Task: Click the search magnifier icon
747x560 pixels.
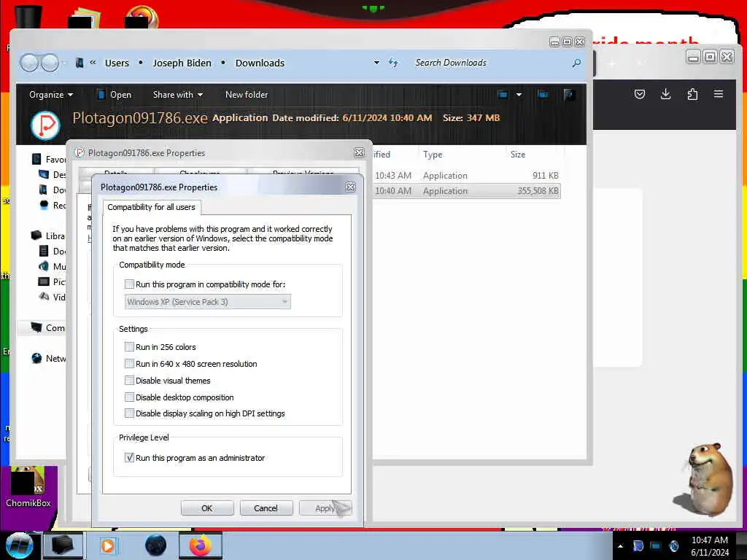Action: click(576, 63)
